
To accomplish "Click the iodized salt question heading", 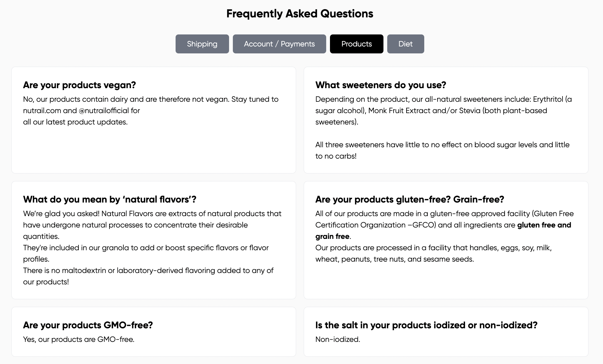I will click(426, 325).
